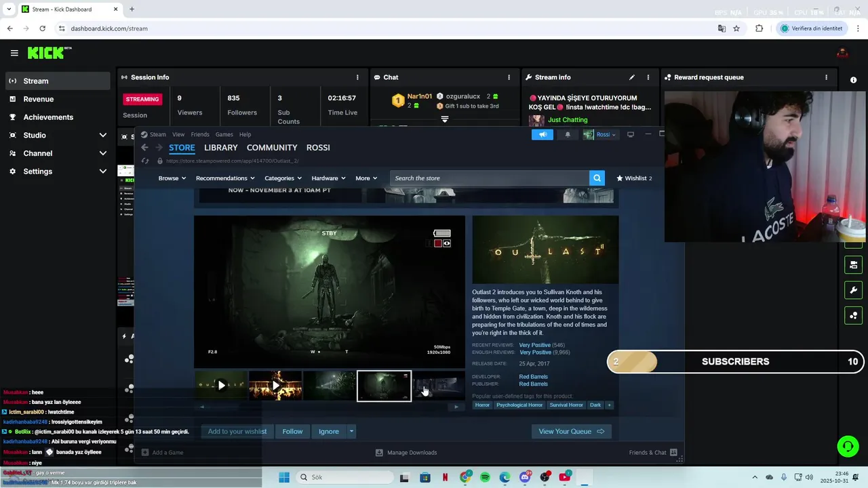Edit Stream info with pencil icon
868x488 pixels.
[x=632, y=77]
